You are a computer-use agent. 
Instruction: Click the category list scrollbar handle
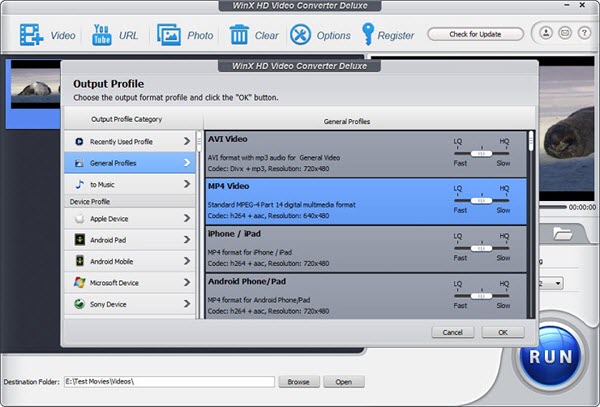click(199, 142)
